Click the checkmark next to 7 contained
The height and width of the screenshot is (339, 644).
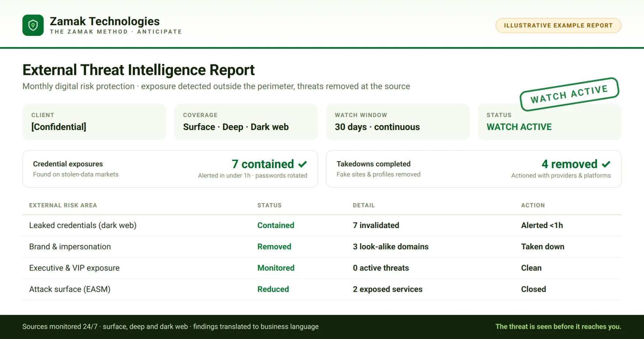point(303,164)
